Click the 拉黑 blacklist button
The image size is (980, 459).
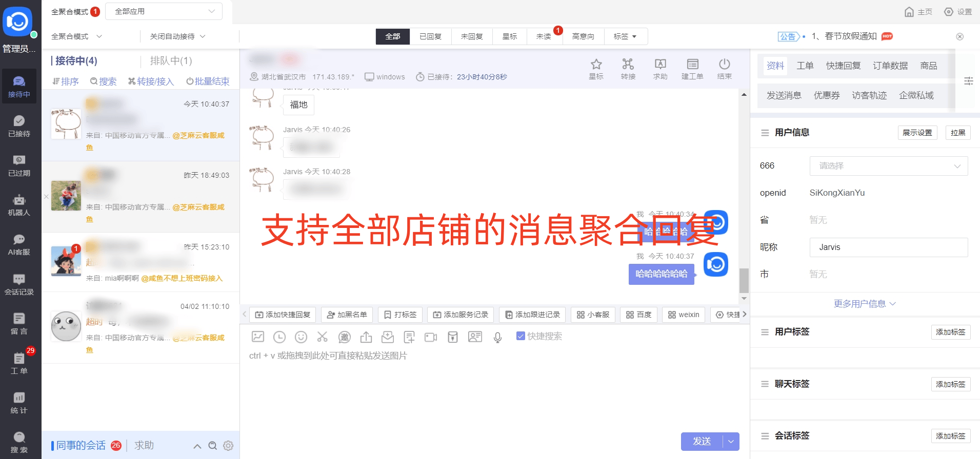(x=957, y=133)
